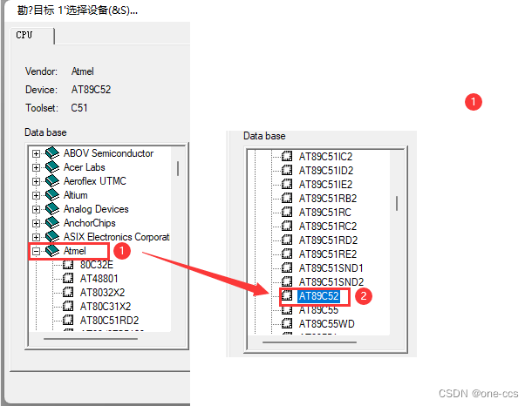Click the Acer Labs book icon

pos(52,166)
